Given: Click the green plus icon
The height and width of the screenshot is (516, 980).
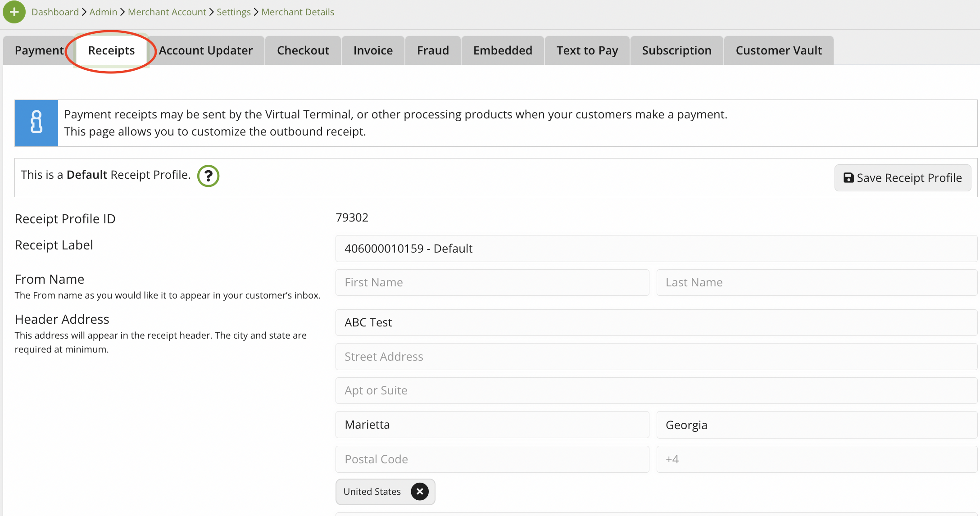Looking at the screenshot, I should (14, 12).
